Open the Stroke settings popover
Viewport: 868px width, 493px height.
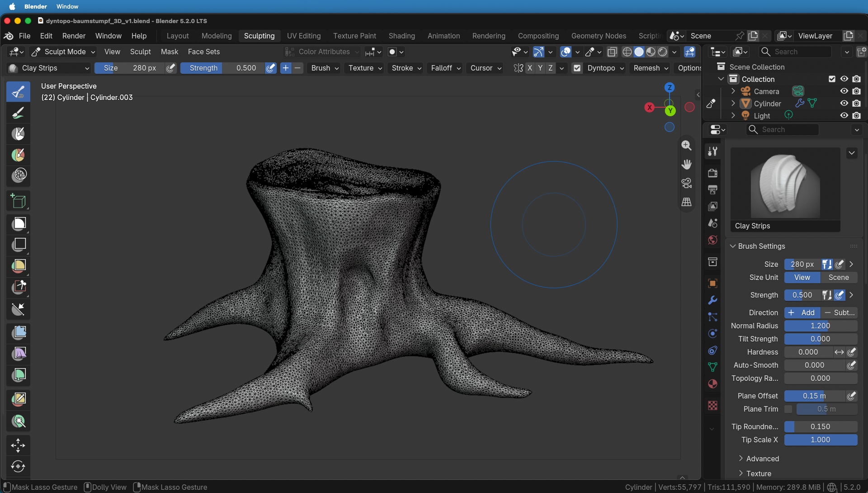[x=406, y=68]
